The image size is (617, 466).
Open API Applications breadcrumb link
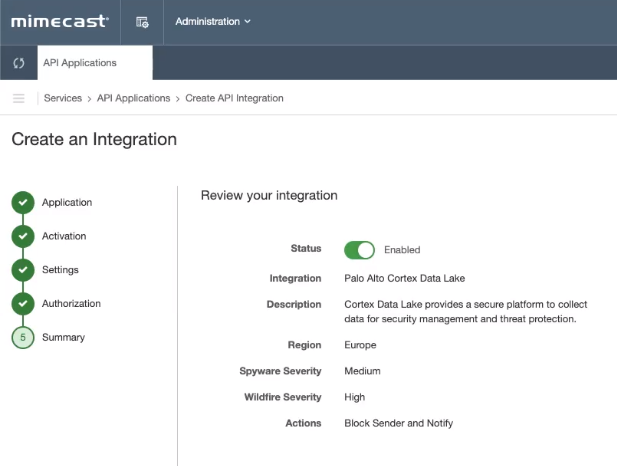pos(134,98)
